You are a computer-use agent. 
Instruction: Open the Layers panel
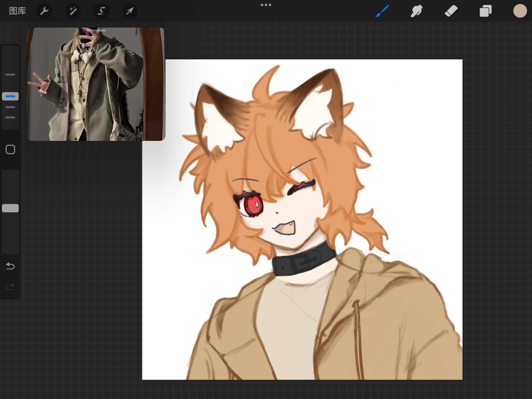485,11
